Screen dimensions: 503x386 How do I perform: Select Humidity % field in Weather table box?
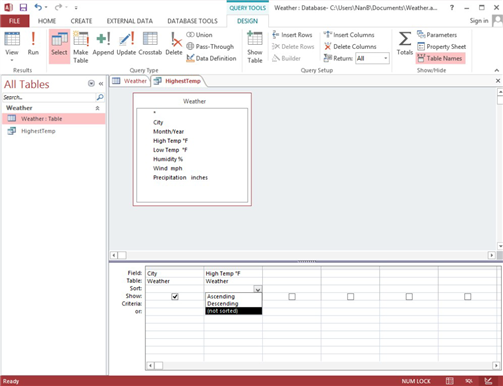click(x=168, y=159)
